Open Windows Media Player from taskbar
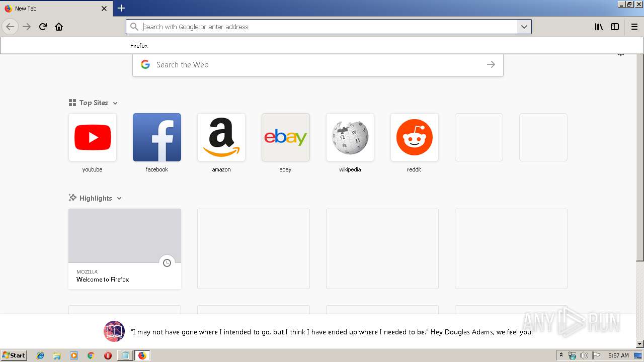The width and height of the screenshot is (644, 362). (x=74, y=355)
